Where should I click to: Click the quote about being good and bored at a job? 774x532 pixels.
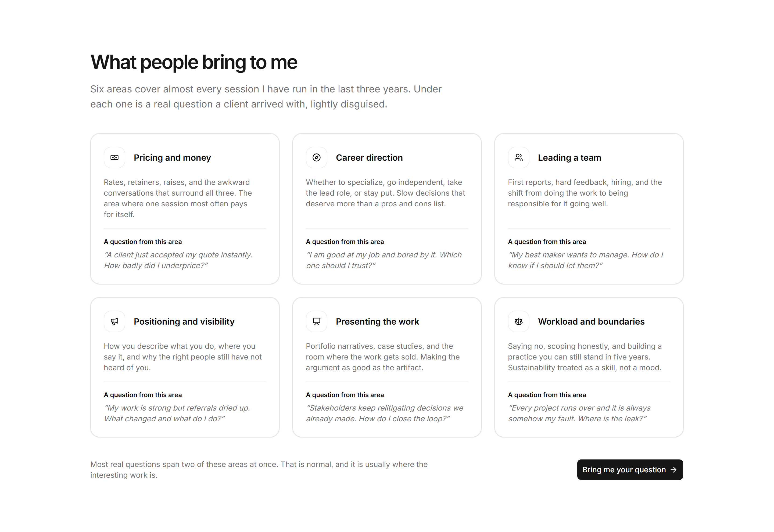tap(384, 260)
